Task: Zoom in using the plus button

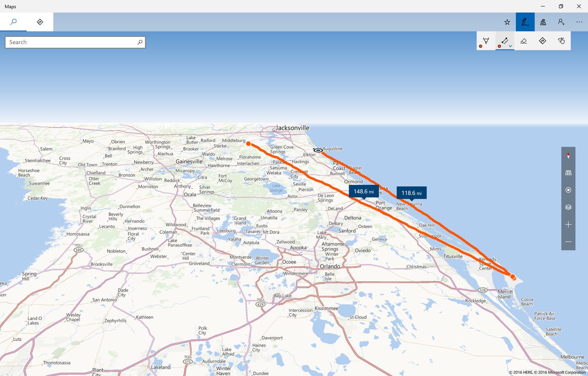Action: (x=568, y=224)
